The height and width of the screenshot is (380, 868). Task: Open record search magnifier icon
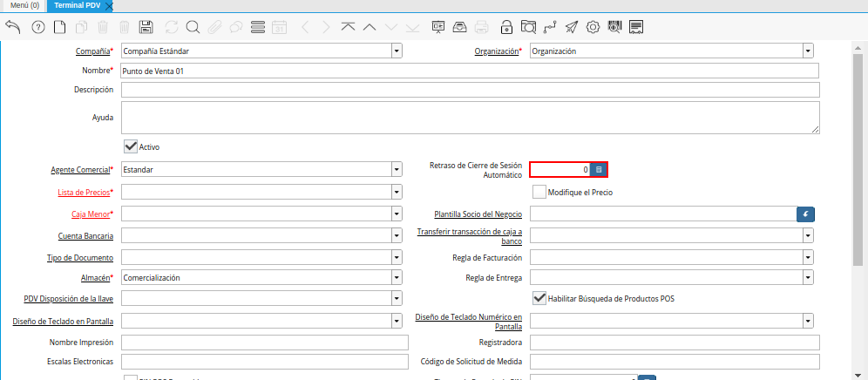click(x=193, y=27)
